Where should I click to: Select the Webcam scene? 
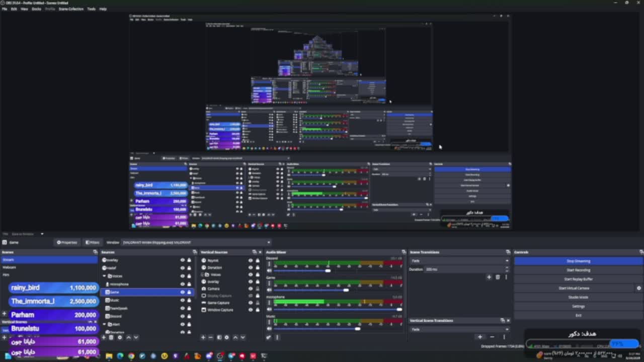[49, 267]
